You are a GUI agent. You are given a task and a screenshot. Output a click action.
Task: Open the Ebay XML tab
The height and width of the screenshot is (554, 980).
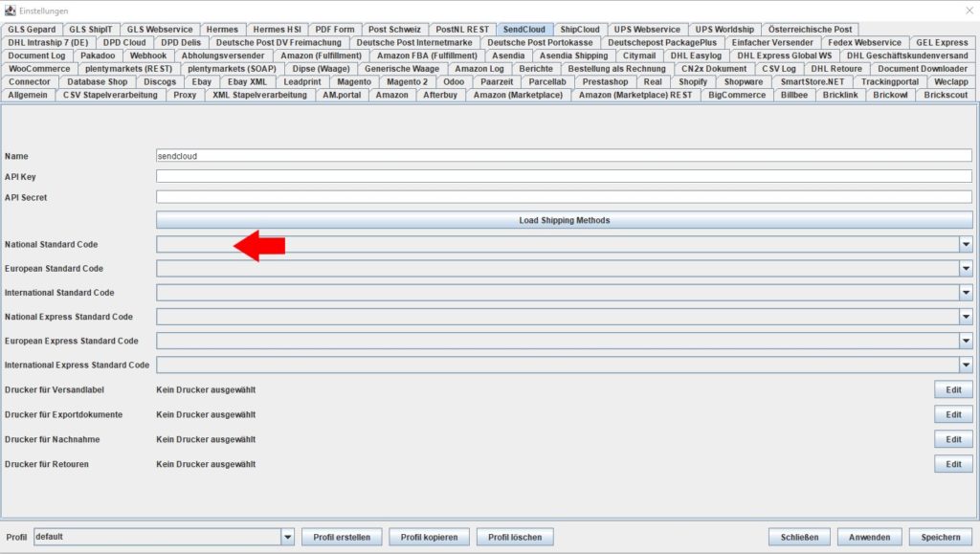(247, 82)
